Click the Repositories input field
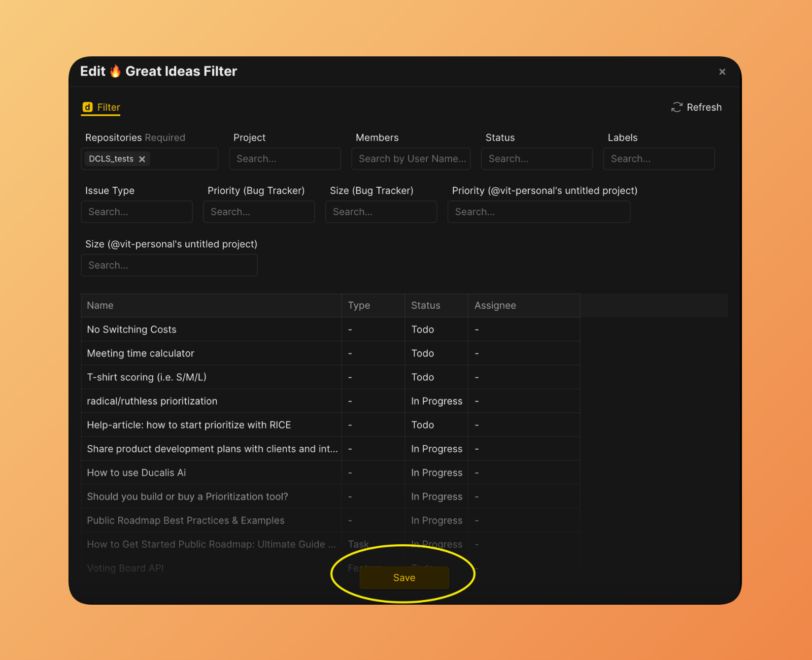 tap(183, 159)
